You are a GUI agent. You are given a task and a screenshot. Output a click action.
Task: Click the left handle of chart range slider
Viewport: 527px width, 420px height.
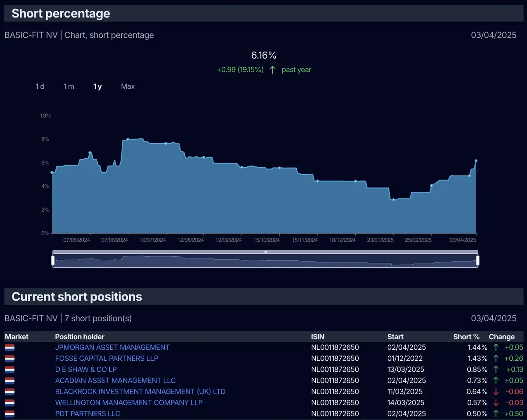point(53,261)
